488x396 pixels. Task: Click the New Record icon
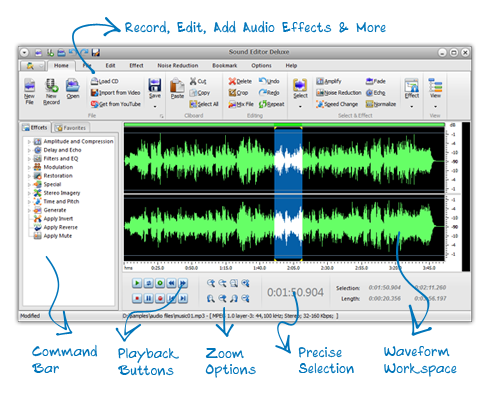[52, 85]
